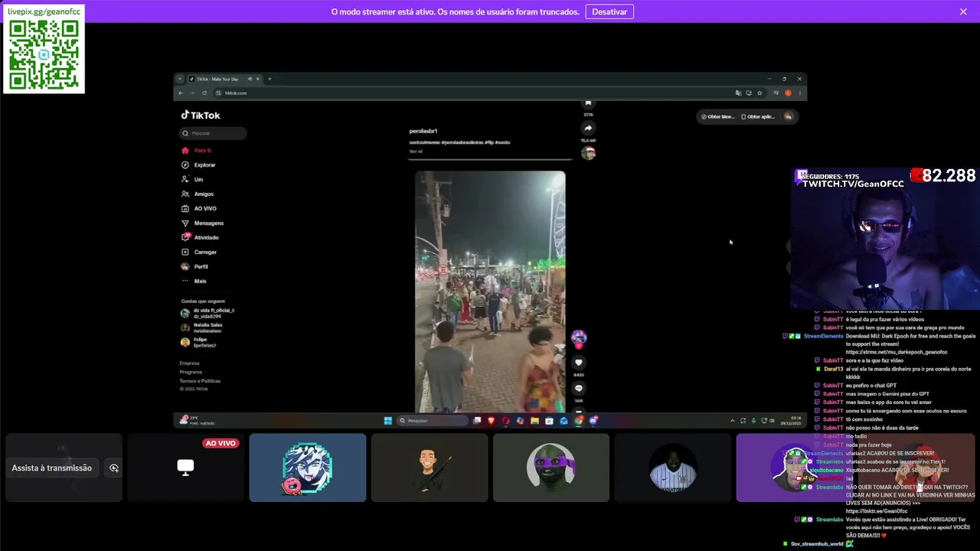The image size is (980, 551).
Task: Open dz vida followed account
Action: tap(207, 313)
